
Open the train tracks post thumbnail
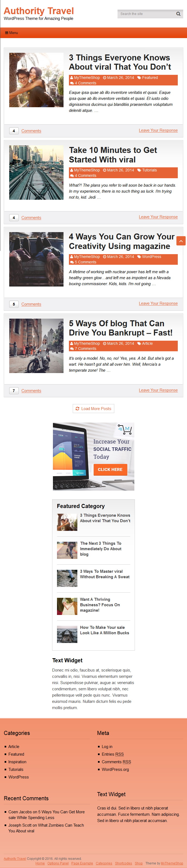[x=36, y=173]
